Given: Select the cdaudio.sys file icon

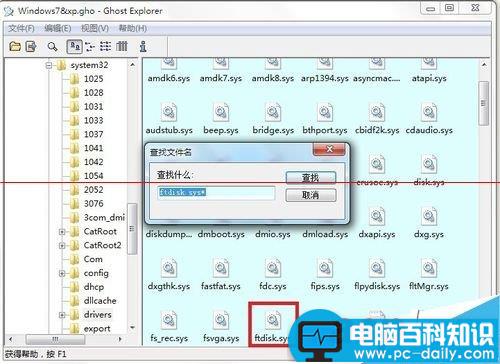Looking at the screenshot, I should (429, 112).
